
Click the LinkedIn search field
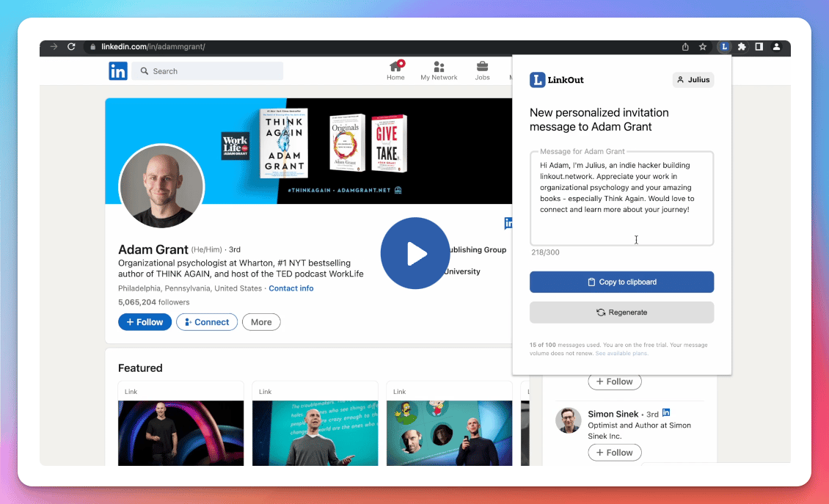pyautogui.click(x=207, y=71)
